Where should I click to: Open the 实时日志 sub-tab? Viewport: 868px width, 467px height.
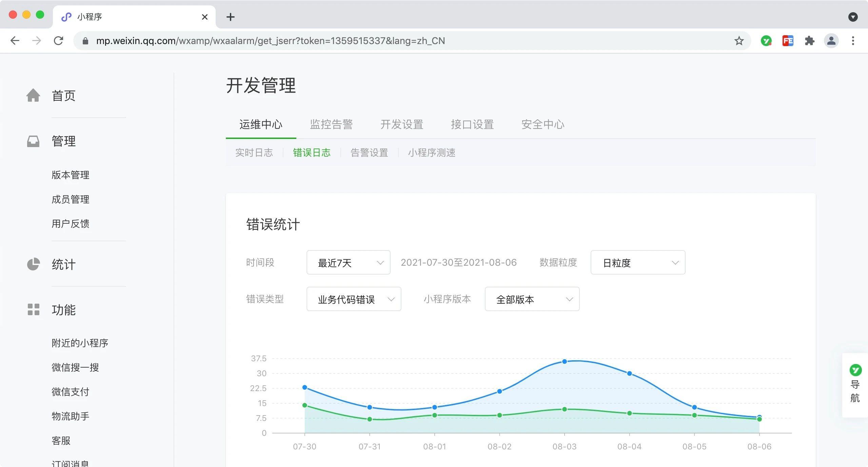click(x=254, y=153)
